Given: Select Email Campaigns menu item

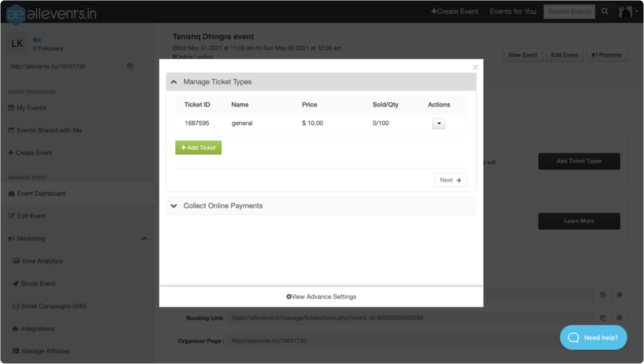Looking at the screenshot, I should (x=54, y=306).
